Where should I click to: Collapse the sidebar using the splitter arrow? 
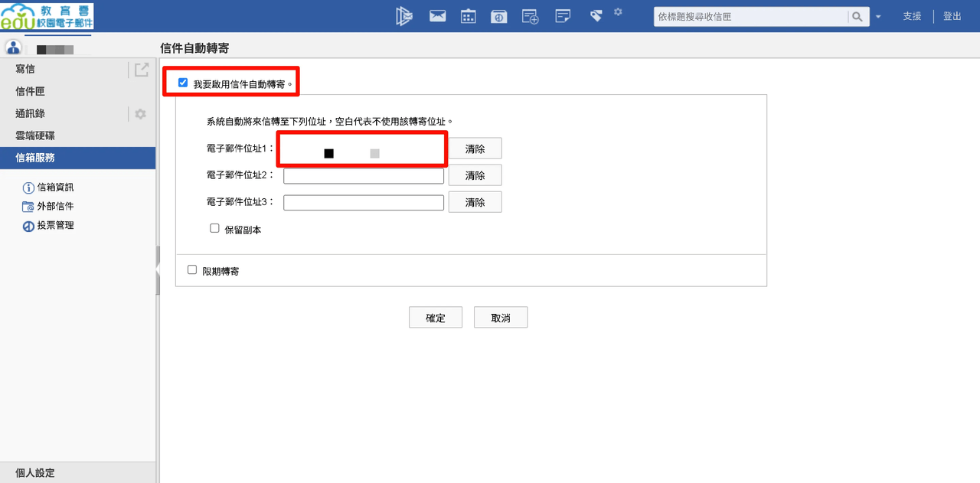point(158,270)
